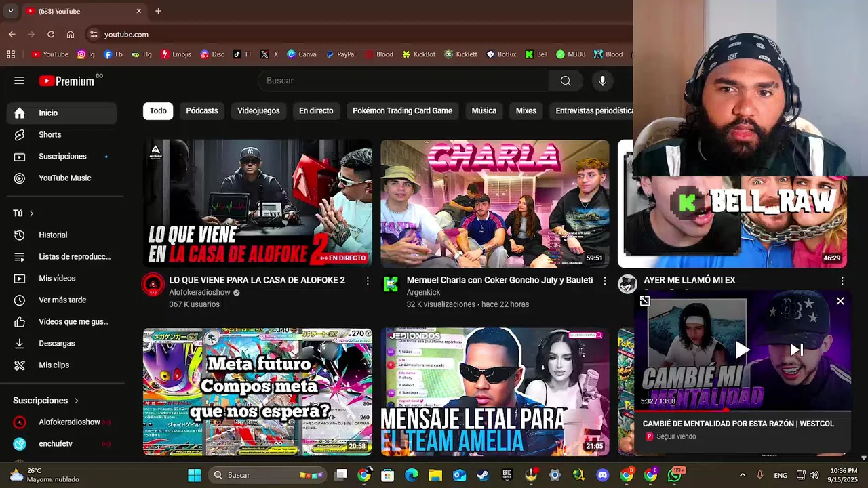Open Descargas in the sidebar
Viewport: 868px width, 488px height.
(x=62, y=344)
